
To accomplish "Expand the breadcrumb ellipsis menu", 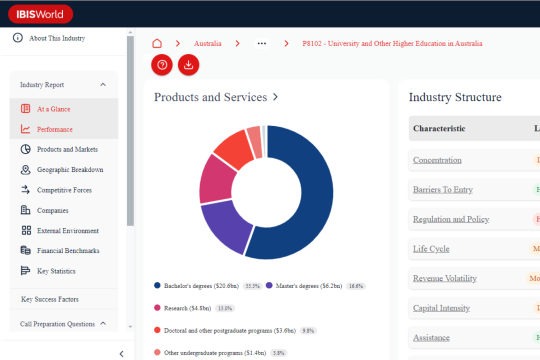I will coord(262,43).
